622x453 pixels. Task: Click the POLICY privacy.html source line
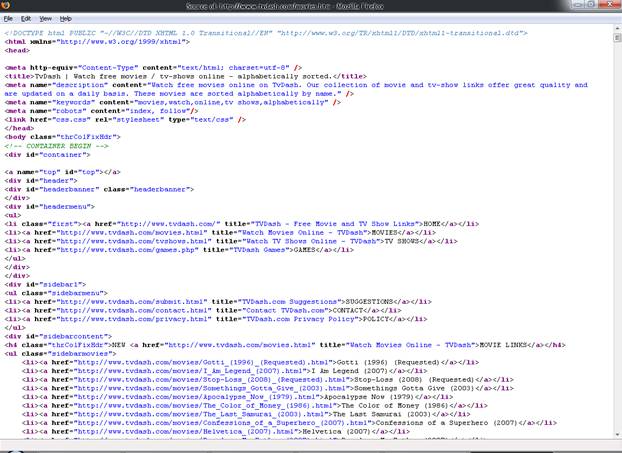(x=216, y=319)
